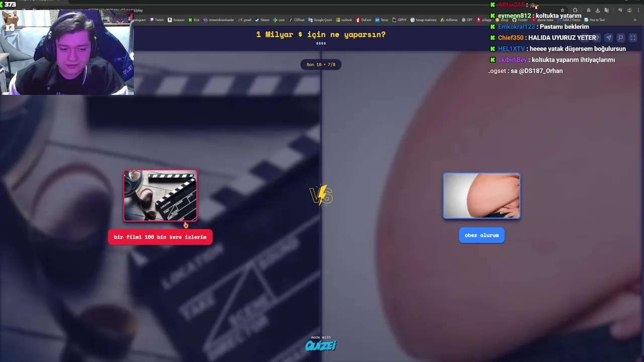Open the browser three-dot menu
Image resolution: width=644 pixels, height=362 pixels.
(x=638, y=10)
